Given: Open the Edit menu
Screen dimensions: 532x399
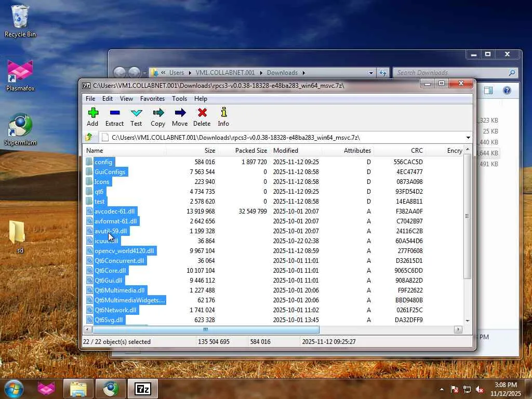Looking at the screenshot, I should coord(107,98).
